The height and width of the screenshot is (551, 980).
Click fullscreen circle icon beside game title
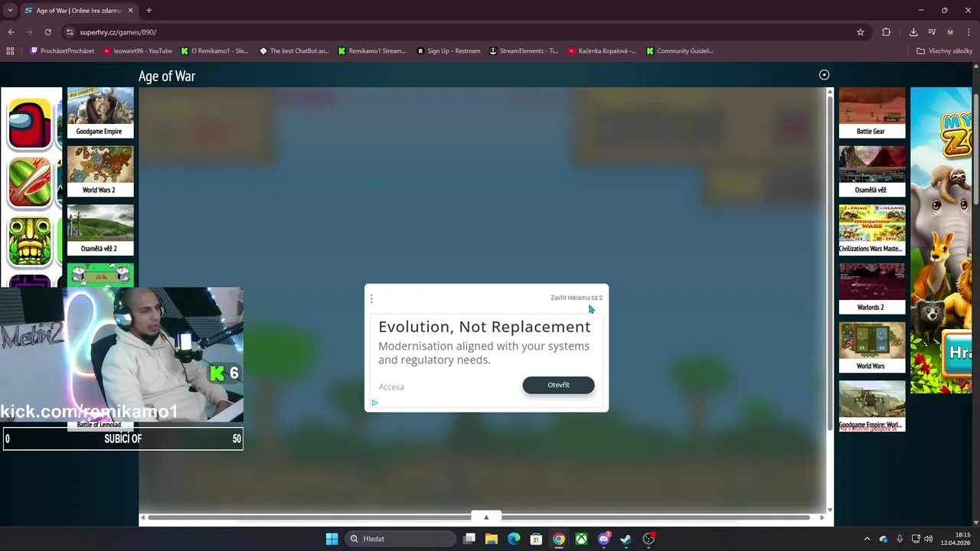[824, 75]
